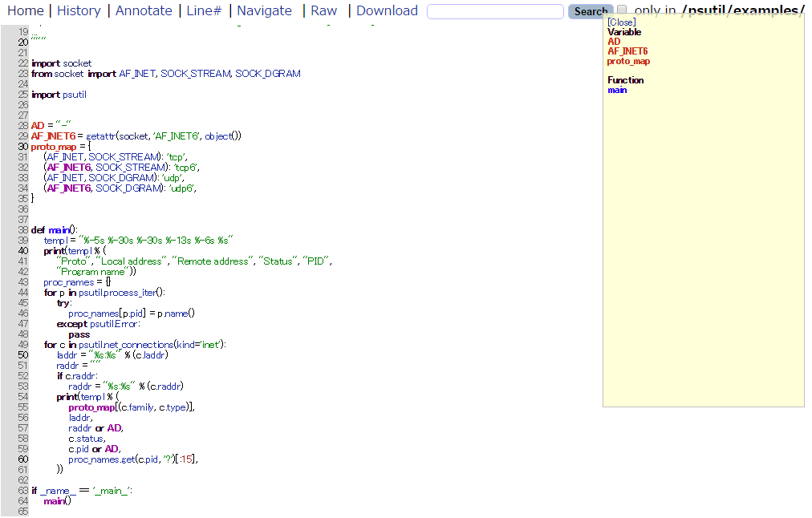Go to function main in navigation popup
812x518 pixels.
617,90
